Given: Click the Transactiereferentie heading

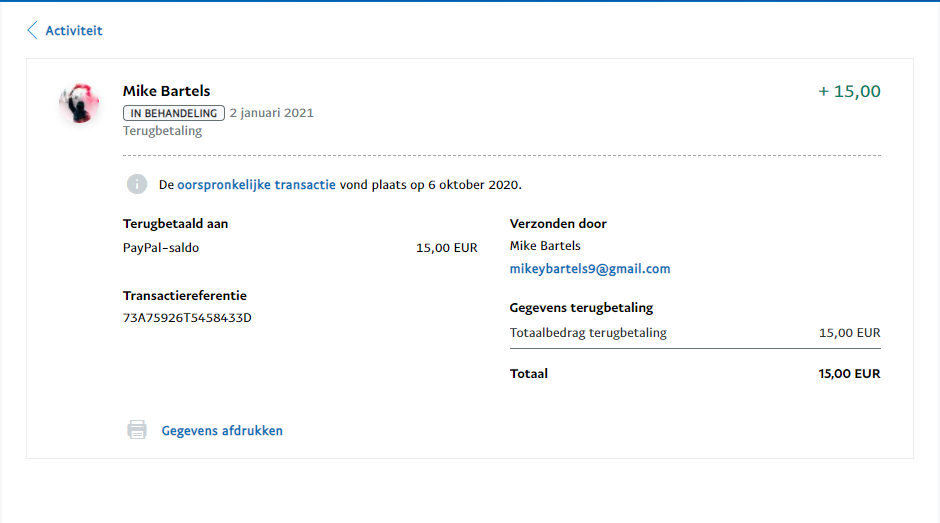Looking at the screenshot, I should click(x=185, y=296).
